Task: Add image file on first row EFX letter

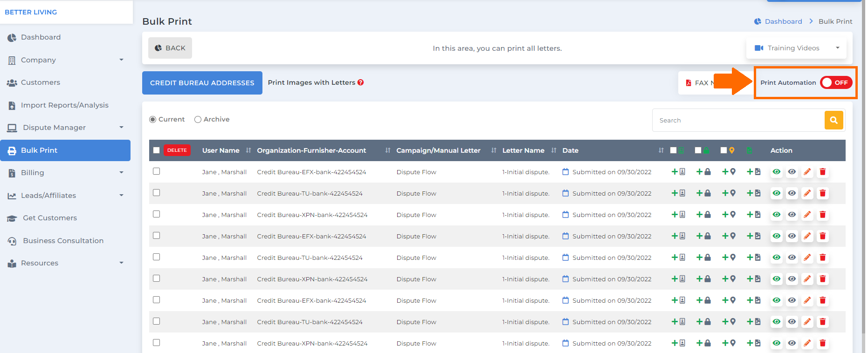Action: click(754, 172)
